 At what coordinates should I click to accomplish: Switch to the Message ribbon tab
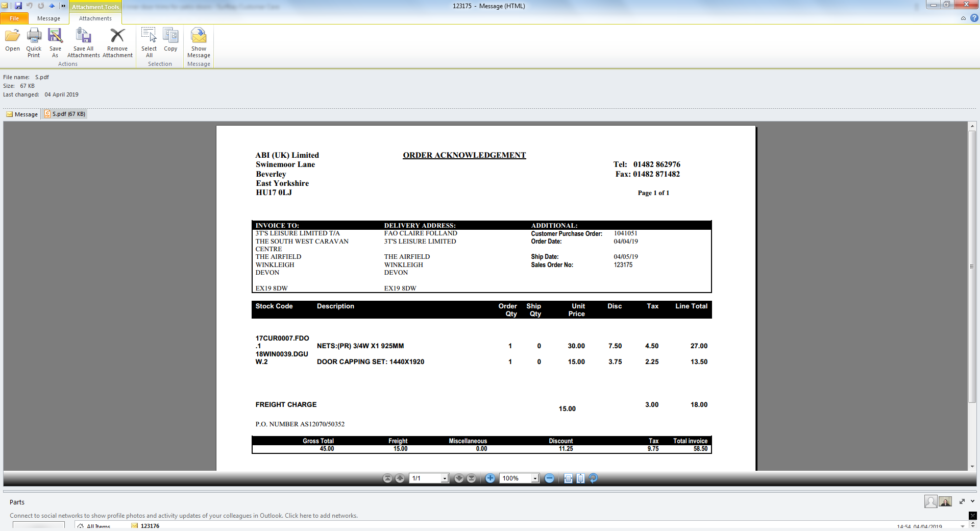coord(48,18)
